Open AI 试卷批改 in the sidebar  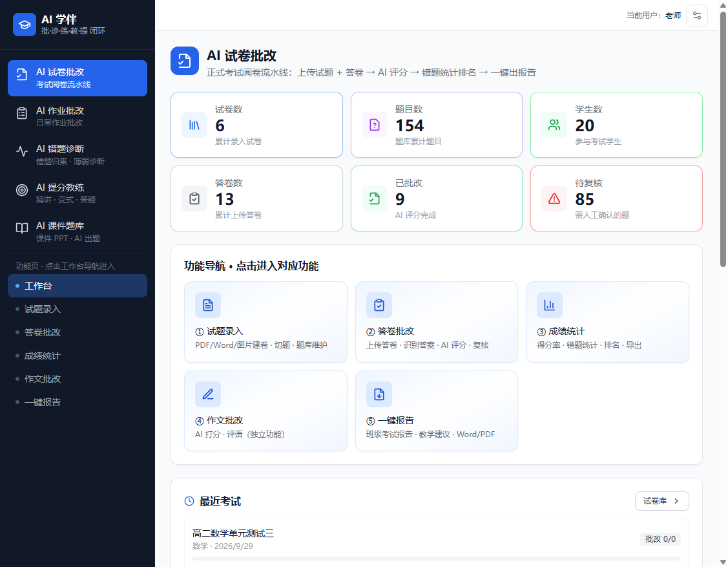[x=78, y=78]
